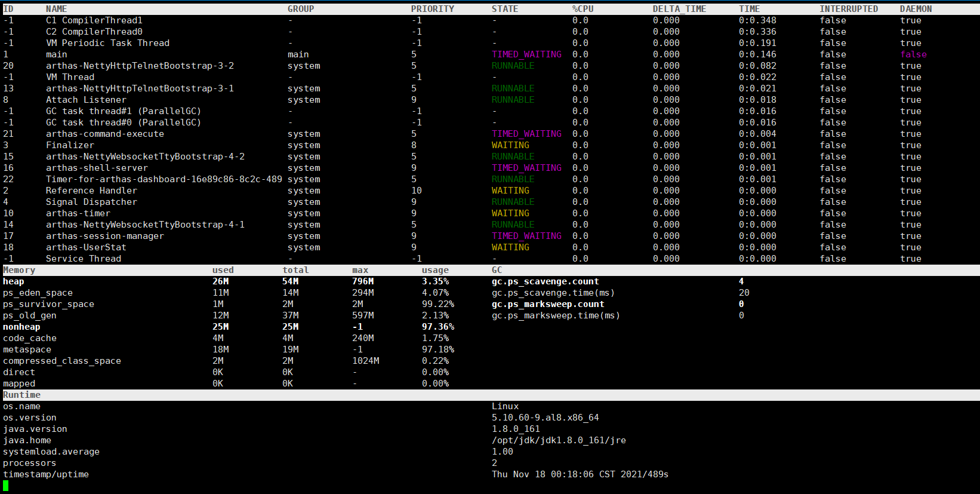980x494 pixels.
Task: Click the arthas-NettyHttpTelnetBootstrap-3-2 thread name
Action: tap(140, 66)
